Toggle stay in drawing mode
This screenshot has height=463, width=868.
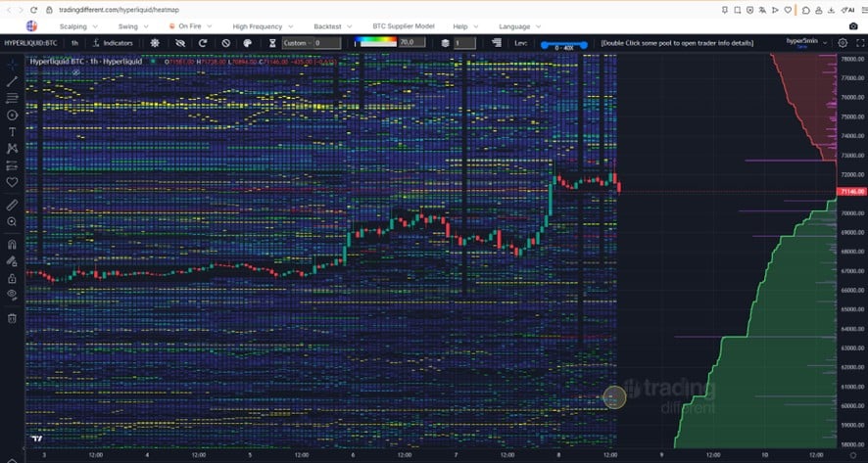pos(12,261)
